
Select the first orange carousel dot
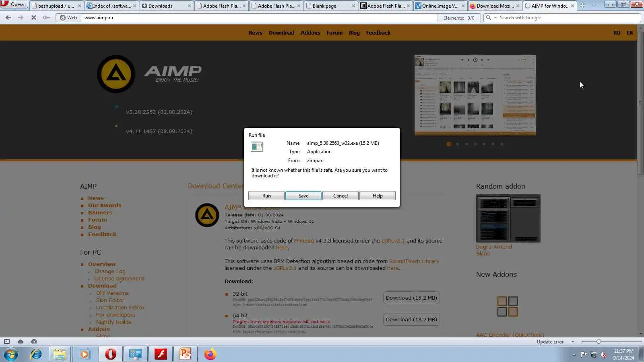449,144
